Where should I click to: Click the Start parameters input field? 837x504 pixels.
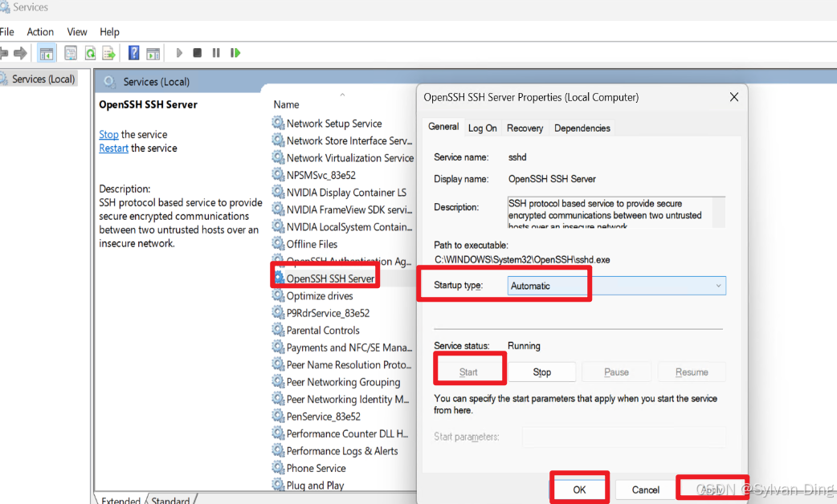click(x=623, y=437)
